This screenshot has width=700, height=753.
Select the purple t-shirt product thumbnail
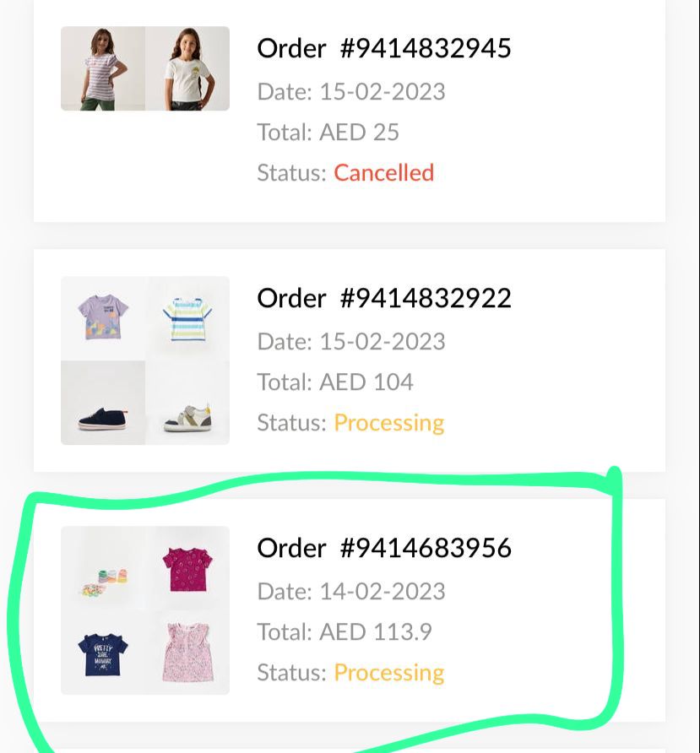click(103, 318)
